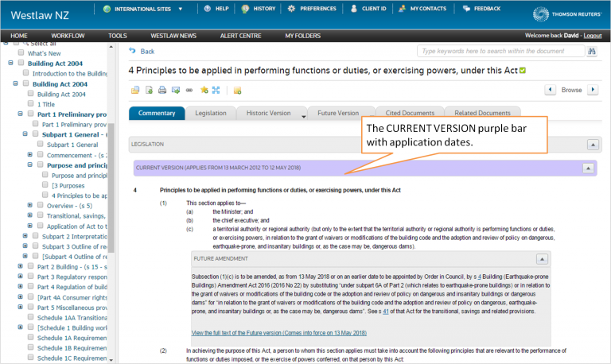Open the Workflow menu
611x364 pixels.
(68, 36)
